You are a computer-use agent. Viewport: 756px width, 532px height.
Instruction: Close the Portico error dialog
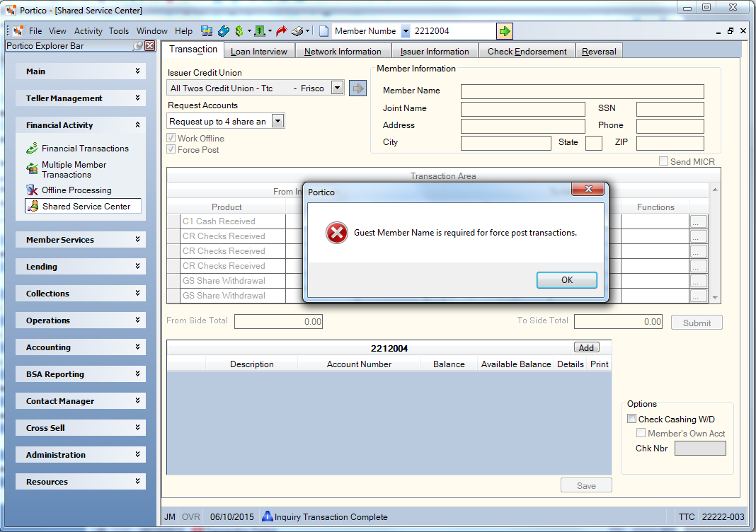tap(588, 189)
